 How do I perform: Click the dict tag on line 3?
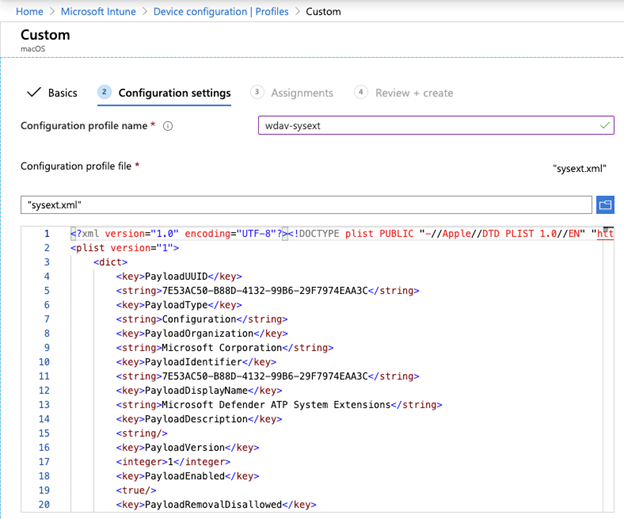coord(110,262)
